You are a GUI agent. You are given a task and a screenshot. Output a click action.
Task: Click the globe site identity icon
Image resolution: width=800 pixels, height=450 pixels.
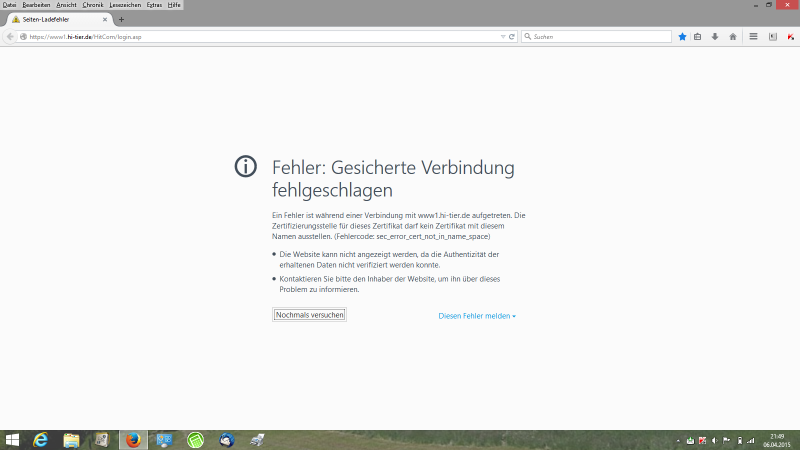coord(23,37)
